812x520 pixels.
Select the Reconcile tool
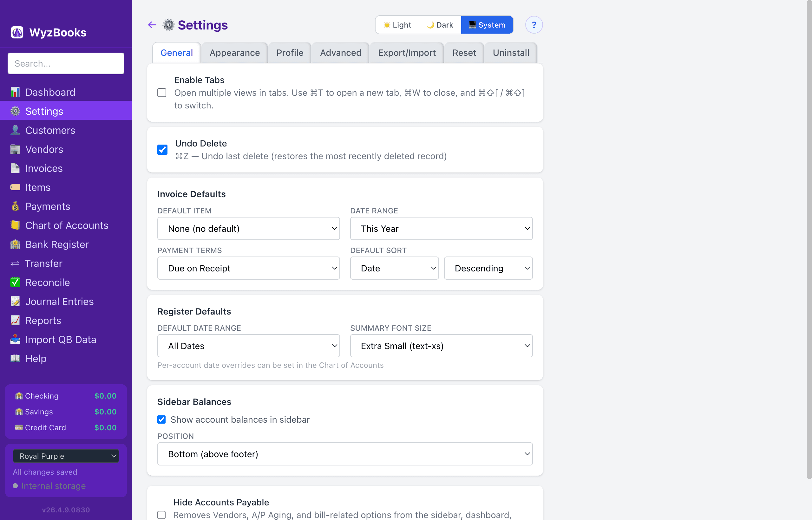click(47, 282)
